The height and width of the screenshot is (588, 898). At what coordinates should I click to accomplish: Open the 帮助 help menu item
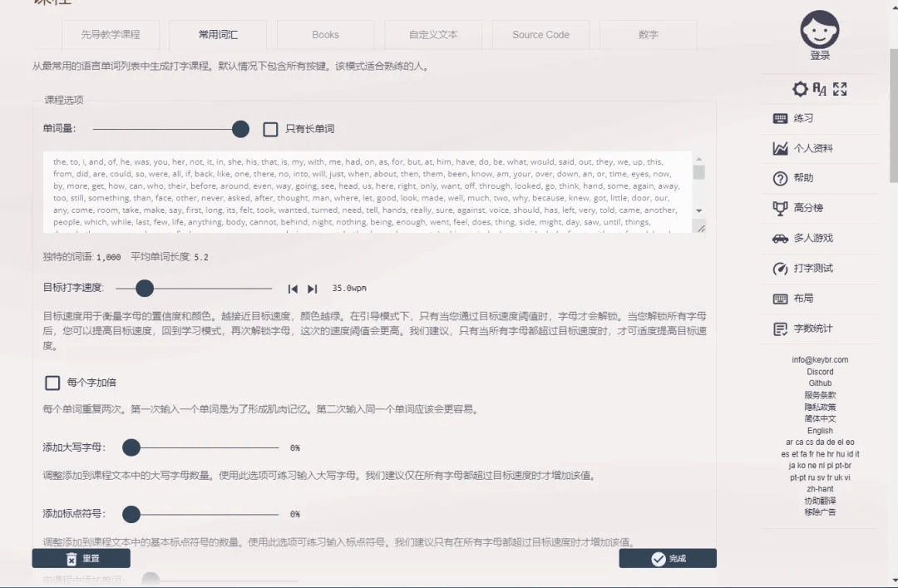[x=803, y=178]
